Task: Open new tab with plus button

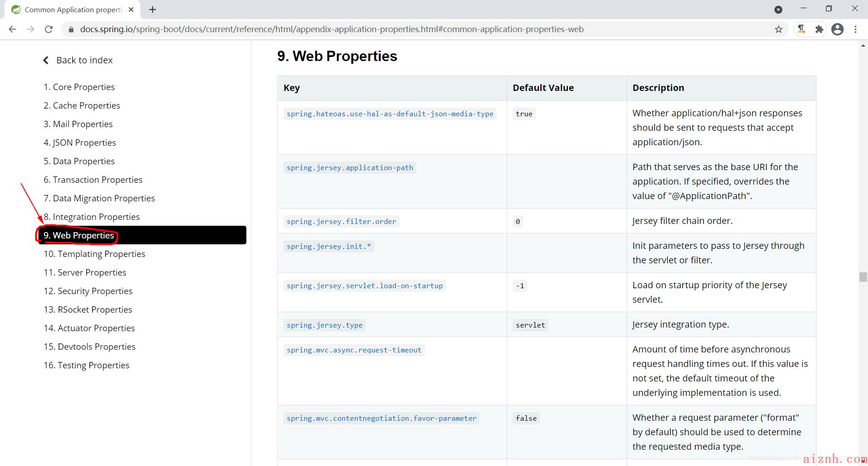Action: (x=152, y=10)
